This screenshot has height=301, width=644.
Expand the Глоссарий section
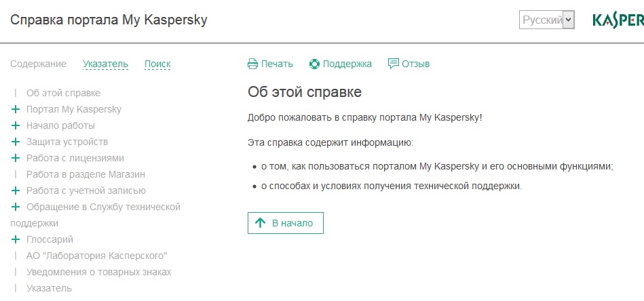pyautogui.click(x=16, y=239)
